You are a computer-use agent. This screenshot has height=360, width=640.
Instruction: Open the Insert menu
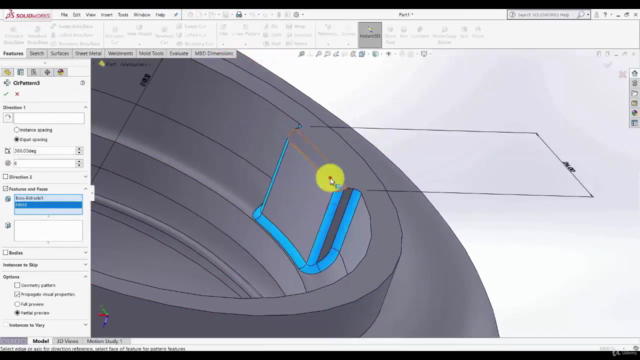coord(107,15)
